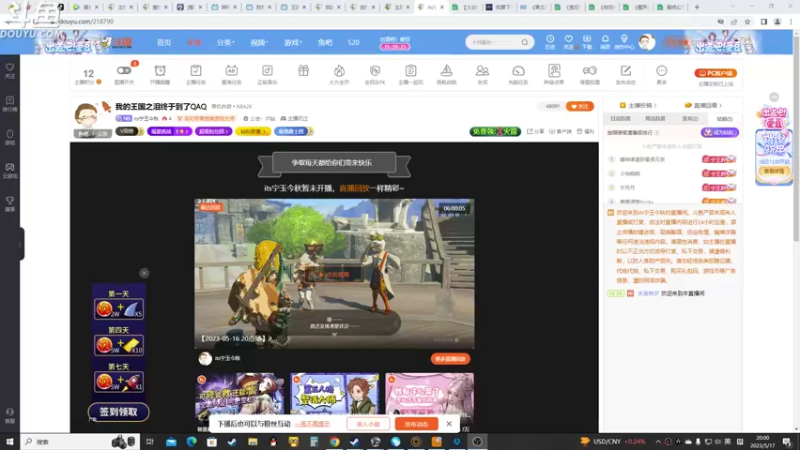Click the site search input field
Image resolution: width=800 pixels, height=450 pixels.
pyautogui.click(x=494, y=42)
